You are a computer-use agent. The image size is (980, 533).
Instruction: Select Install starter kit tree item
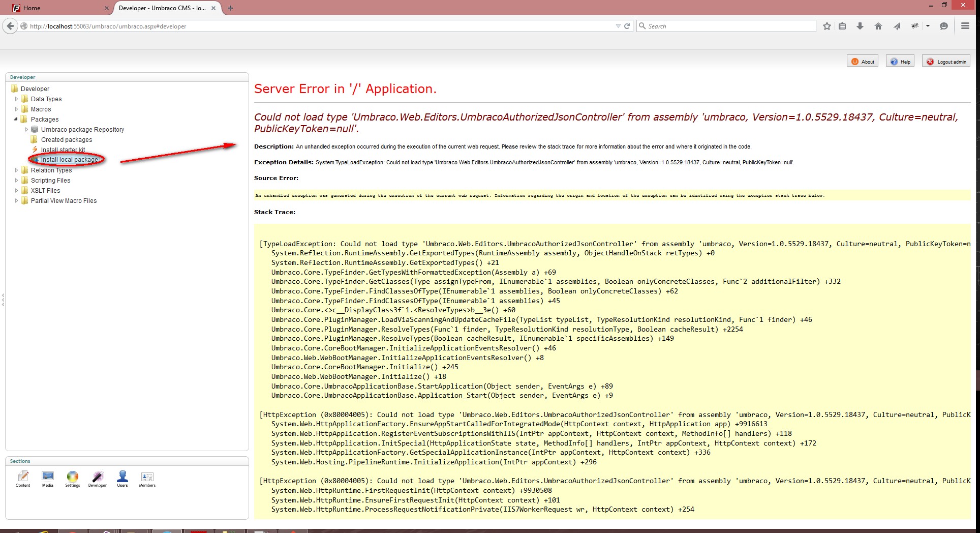coord(63,150)
